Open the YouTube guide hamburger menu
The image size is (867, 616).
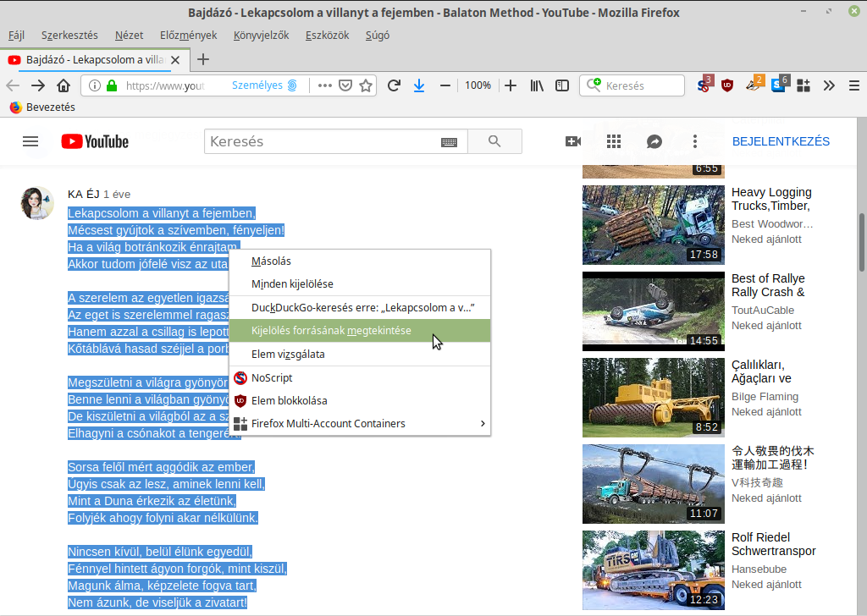[x=30, y=141]
